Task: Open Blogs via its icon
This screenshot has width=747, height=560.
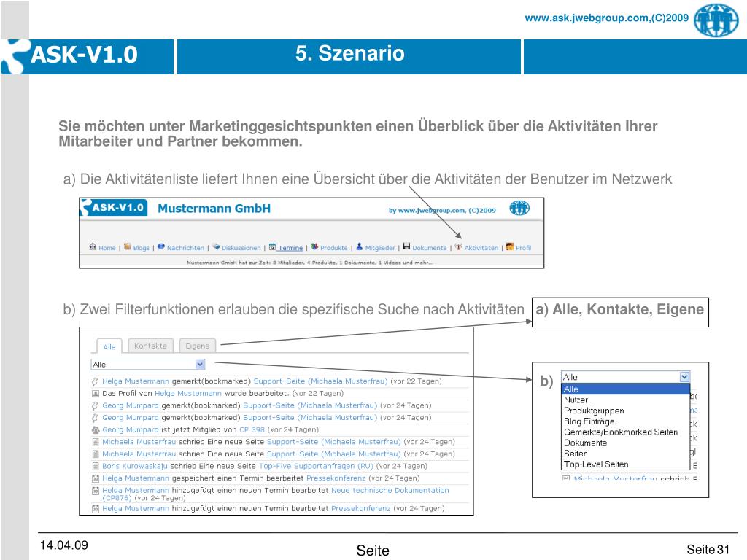Action: point(127,246)
